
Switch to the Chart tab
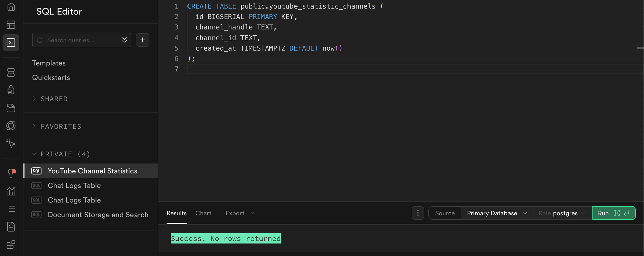tap(203, 213)
